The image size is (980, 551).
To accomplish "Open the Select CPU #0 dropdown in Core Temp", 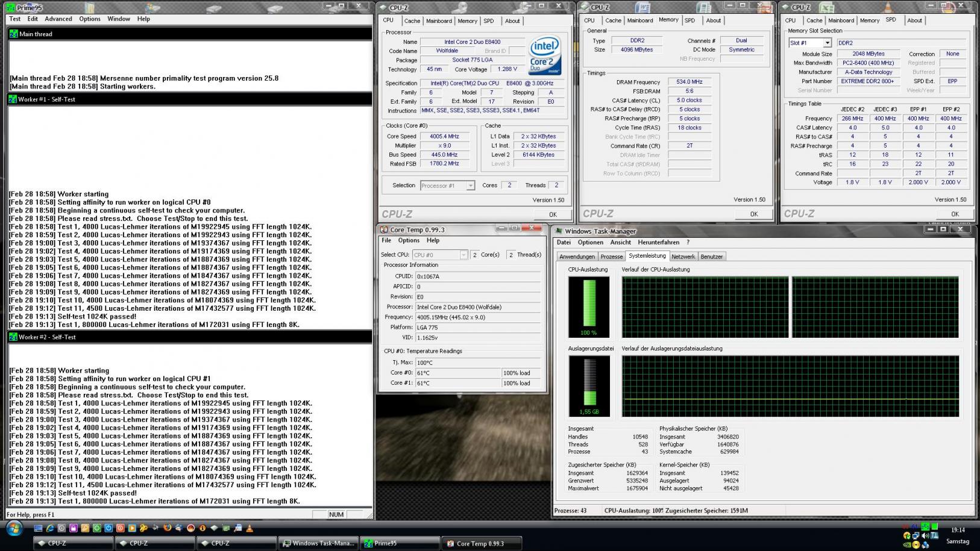I will click(463, 255).
